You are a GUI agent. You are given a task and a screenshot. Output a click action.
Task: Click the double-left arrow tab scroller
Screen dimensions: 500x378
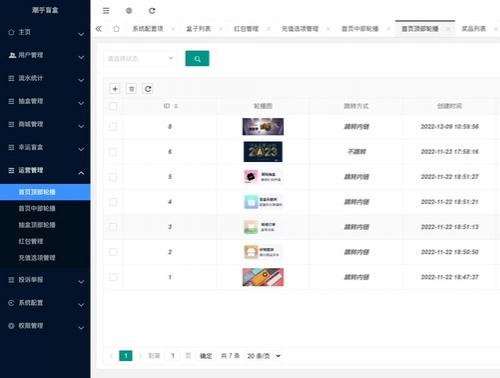pos(99,29)
